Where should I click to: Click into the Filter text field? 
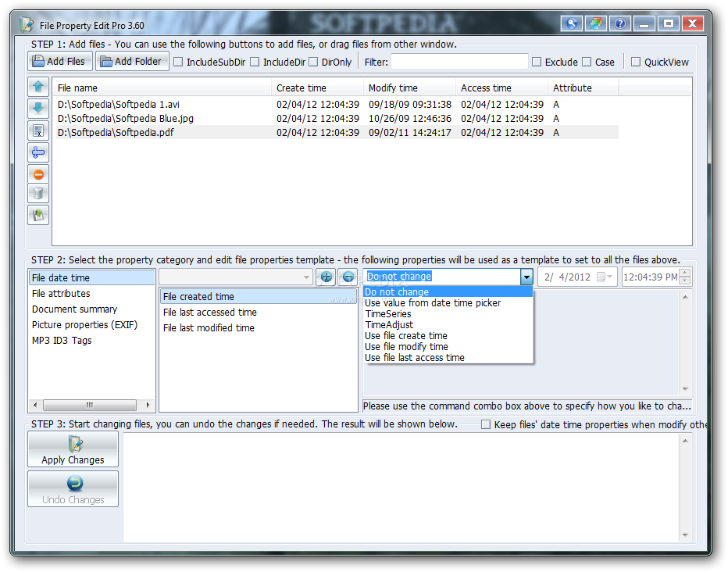pyautogui.click(x=459, y=62)
